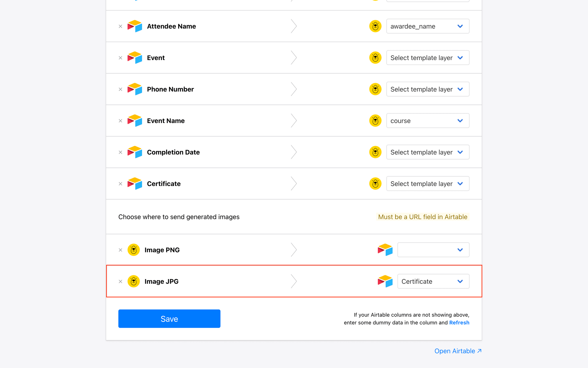This screenshot has width=588, height=368.
Task: Click the Refresh link
Action: (459, 323)
